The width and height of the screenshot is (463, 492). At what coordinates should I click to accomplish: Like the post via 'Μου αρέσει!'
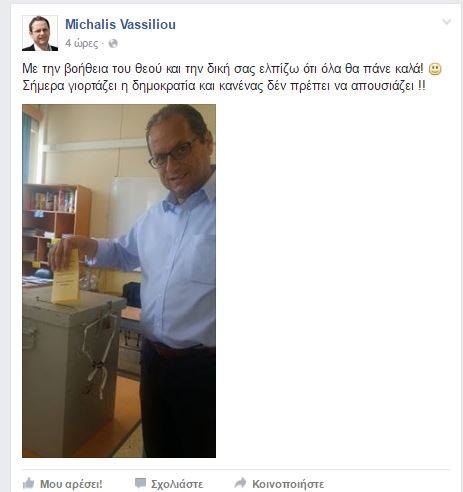point(71,484)
